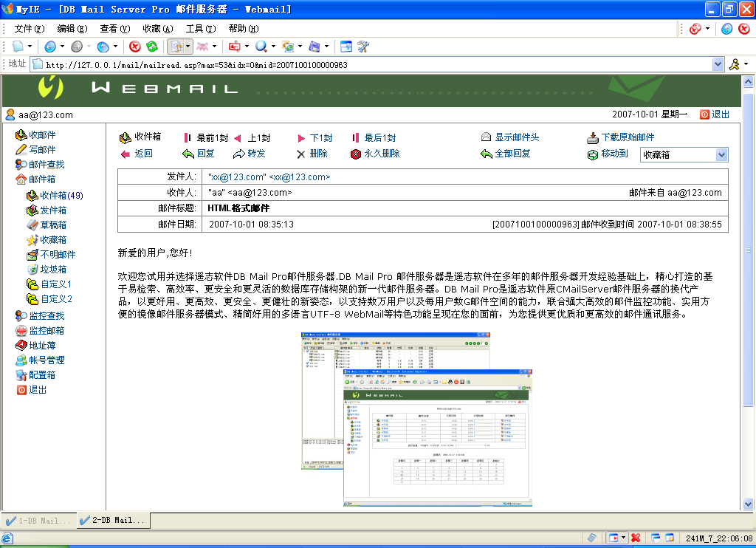Switch to the 1-DB Mail tab

point(38,521)
